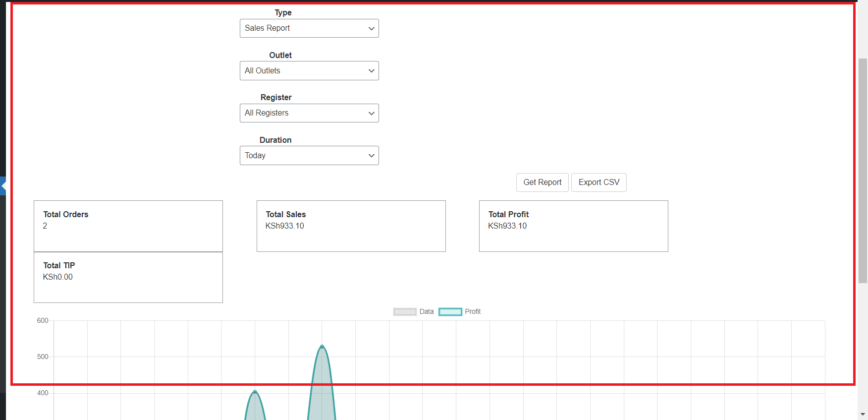This screenshot has height=420, width=868.
Task: Click the Register field label
Action: pyautogui.click(x=276, y=98)
